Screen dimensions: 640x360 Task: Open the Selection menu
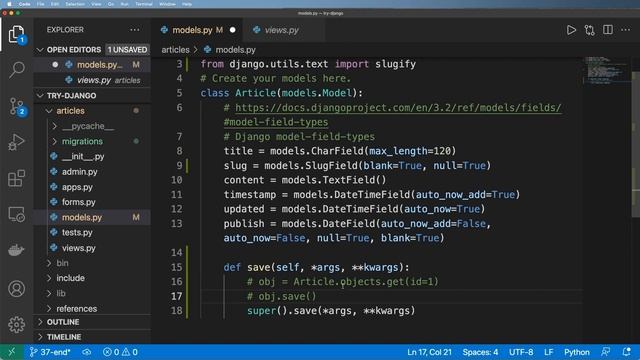pyautogui.click(x=75, y=4)
